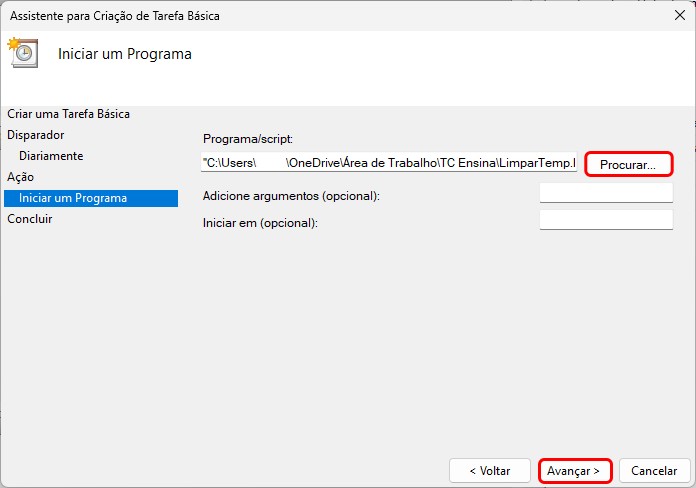Proceed with the 'Avançar >' button
Image resolution: width=696 pixels, height=488 pixels.
pos(575,470)
